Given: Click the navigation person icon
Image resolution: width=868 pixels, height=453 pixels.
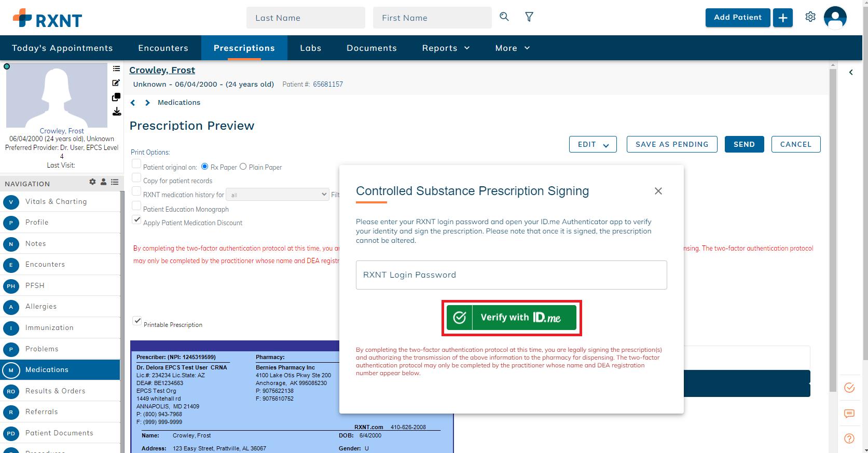Looking at the screenshot, I should pyautogui.click(x=103, y=182).
